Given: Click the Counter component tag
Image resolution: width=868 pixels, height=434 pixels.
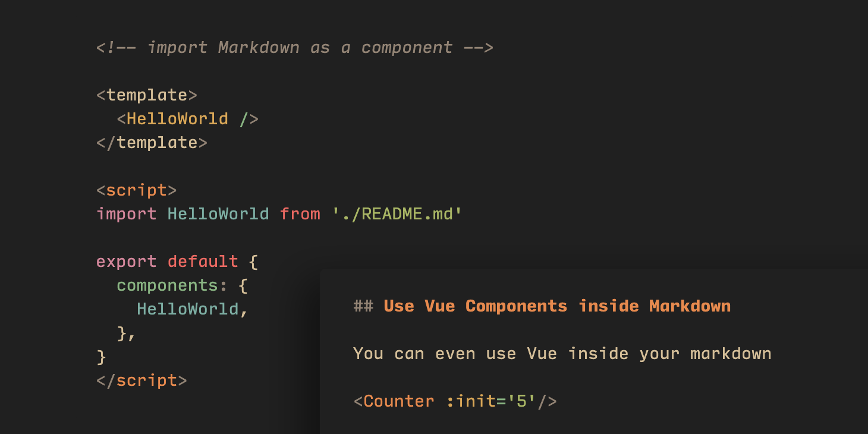Looking at the screenshot, I should [x=455, y=401].
